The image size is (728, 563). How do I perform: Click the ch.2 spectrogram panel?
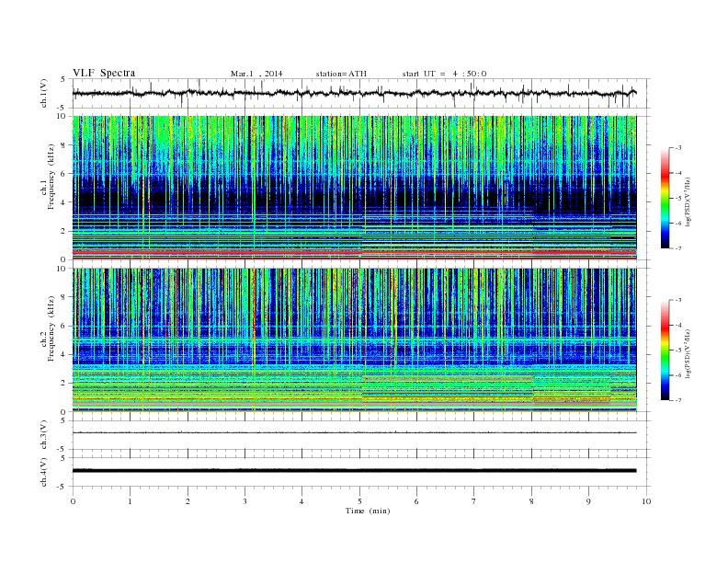tap(354, 340)
